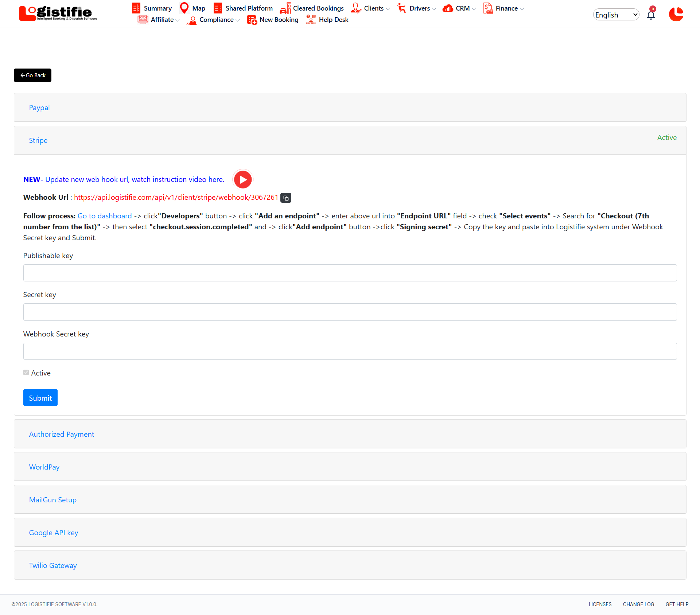The height and width of the screenshot is (615, 700).
Task: Click the Summary icon in navbar
Action: (x=136, y=8)
